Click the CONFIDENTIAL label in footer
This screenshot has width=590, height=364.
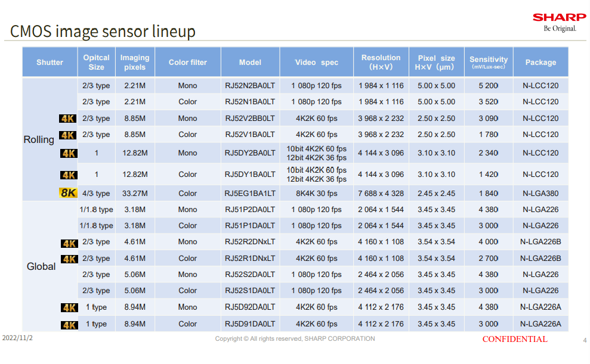515,339
